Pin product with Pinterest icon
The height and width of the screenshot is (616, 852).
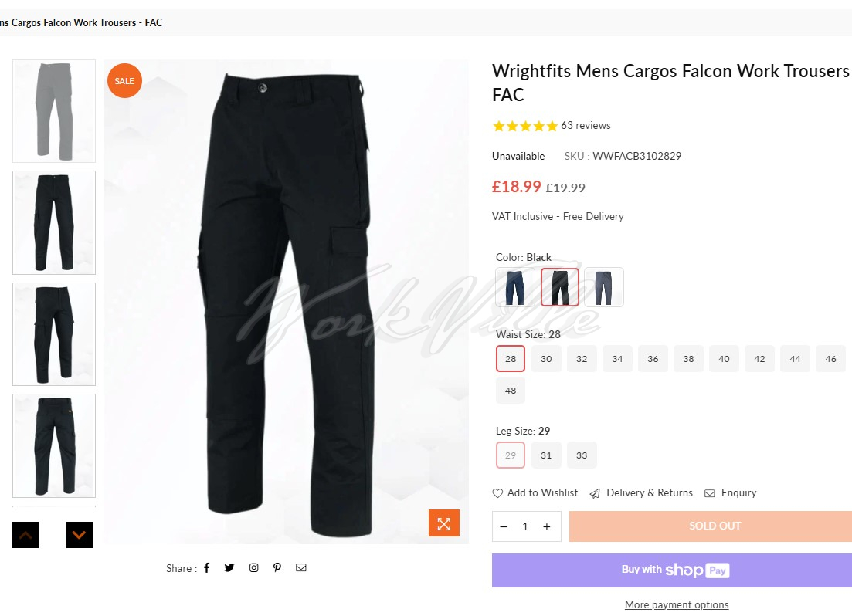tap(277, 567)
